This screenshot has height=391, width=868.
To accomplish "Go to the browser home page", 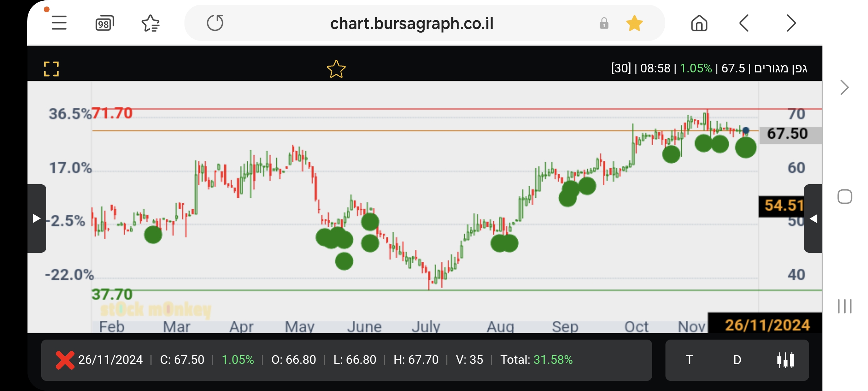I will 699,24.
